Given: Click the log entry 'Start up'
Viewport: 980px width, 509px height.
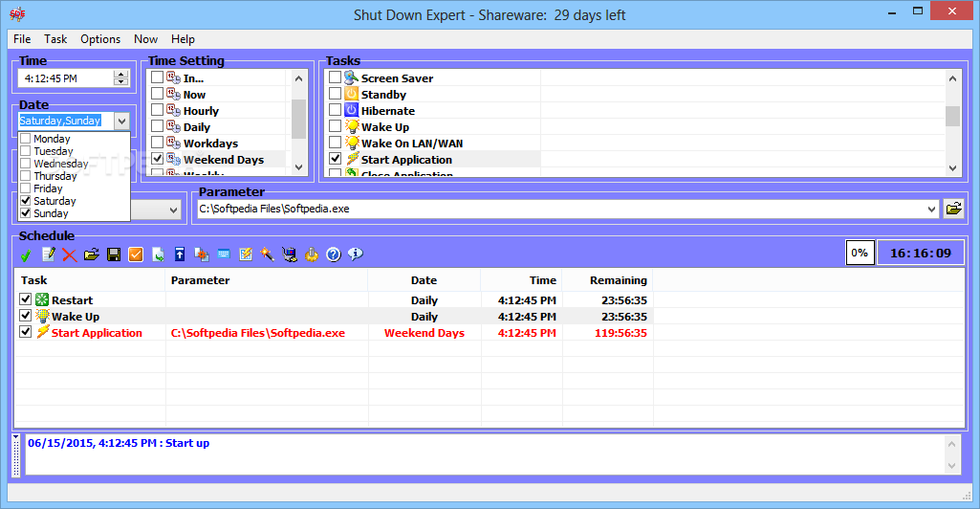Looking at the screenshot, I should click(x=119, y=443).
